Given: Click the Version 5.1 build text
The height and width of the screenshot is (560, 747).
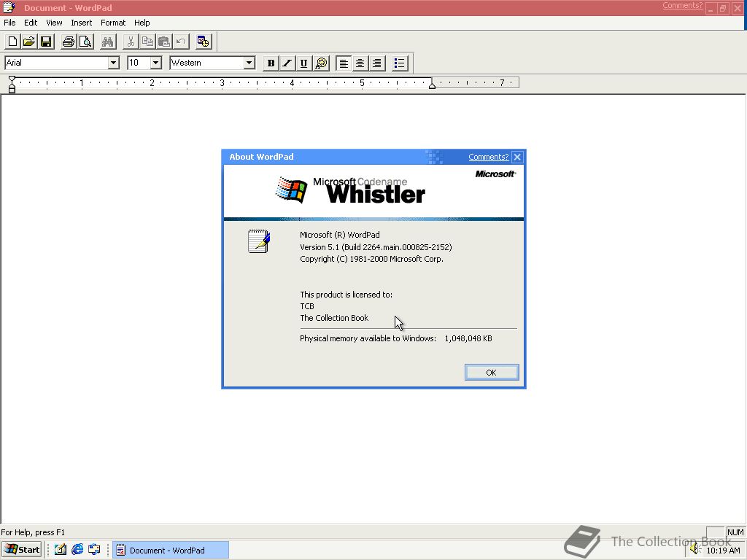Looking at the screenshot, I should 376,247.
